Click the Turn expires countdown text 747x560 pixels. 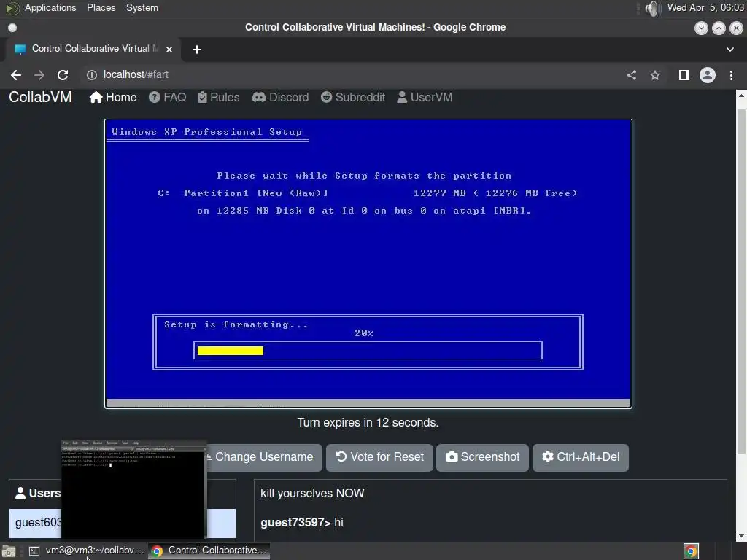click(x=368, y=422)
